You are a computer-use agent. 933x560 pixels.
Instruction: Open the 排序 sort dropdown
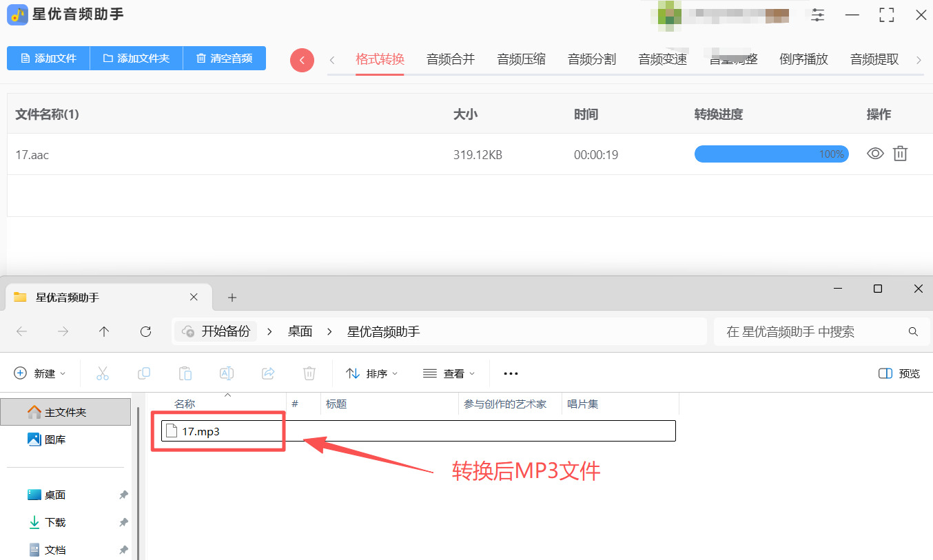372,373
